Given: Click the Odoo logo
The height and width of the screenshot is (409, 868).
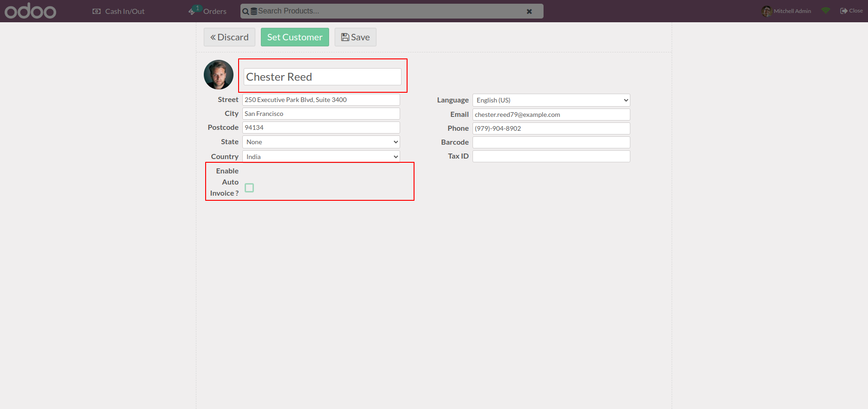Looking at the screenshot, I should point(31,11).
